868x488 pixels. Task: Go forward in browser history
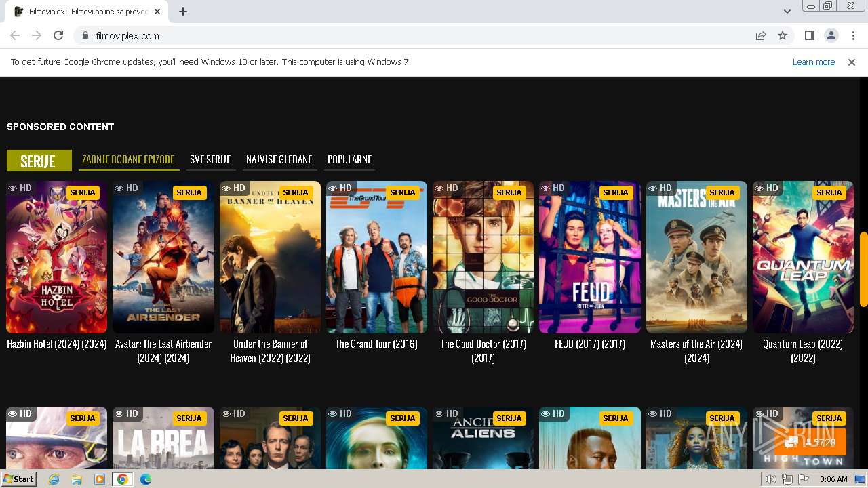click(x=37, y=35)
